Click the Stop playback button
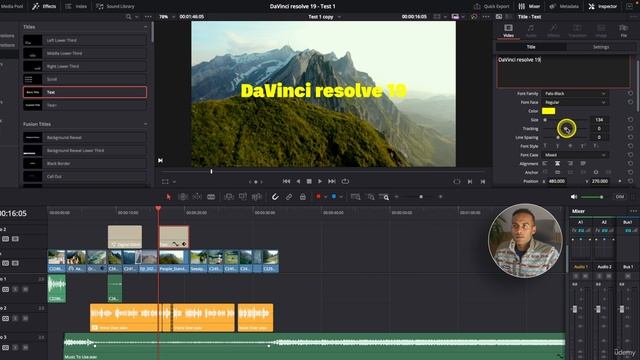Screen dimensions: 640x360 pos(309,181)
